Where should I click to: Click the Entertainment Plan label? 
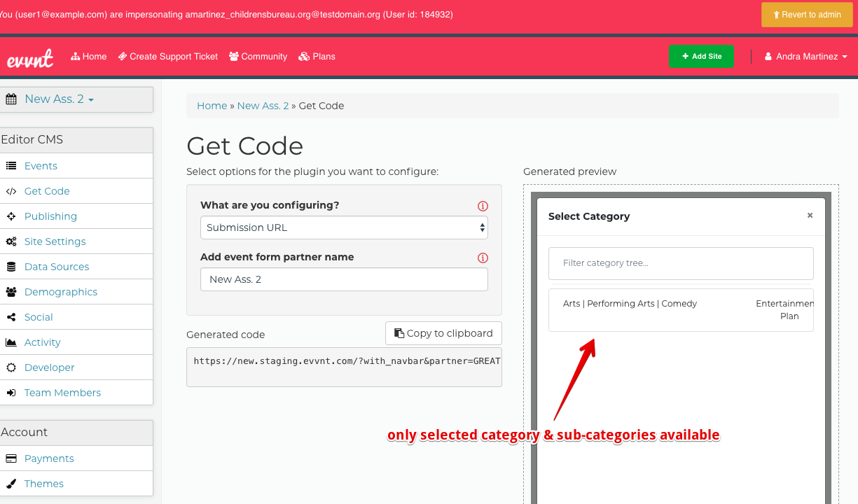coord(784,310)
